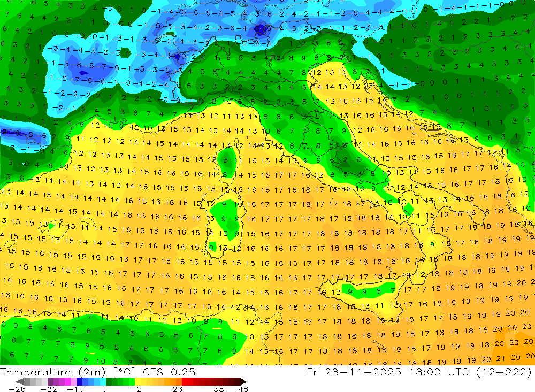Click the dark green swatch after cyan
Screen dimensions: 535x392
(109, 381)
